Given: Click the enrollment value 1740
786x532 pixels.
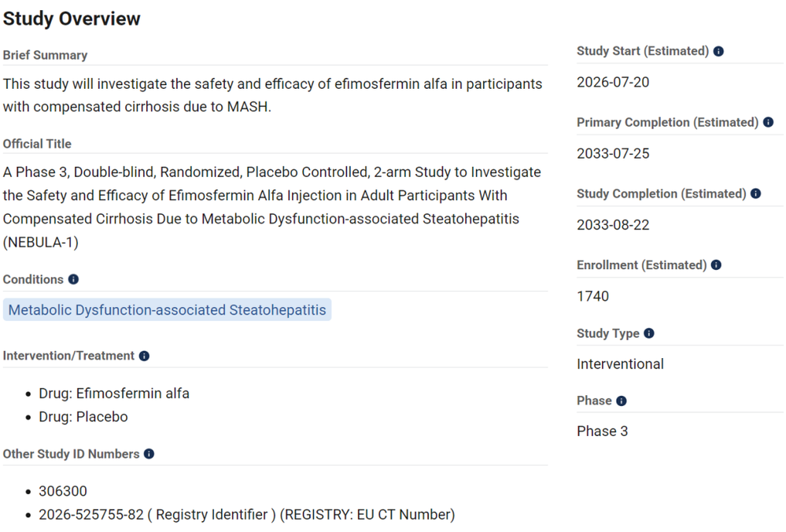Looking at the screenshot, I should tap(593, 297).
